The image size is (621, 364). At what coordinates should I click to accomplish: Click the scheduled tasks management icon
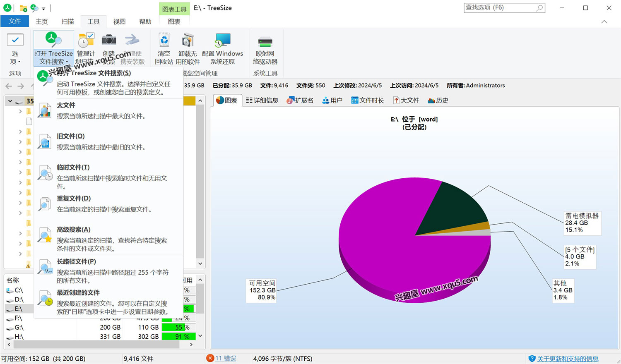(86, 40)
